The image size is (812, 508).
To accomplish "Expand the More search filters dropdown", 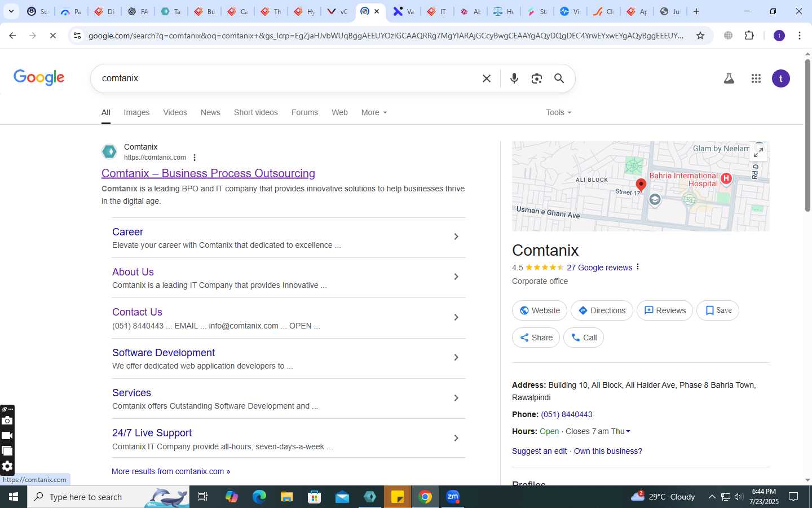I will [374, 112].
